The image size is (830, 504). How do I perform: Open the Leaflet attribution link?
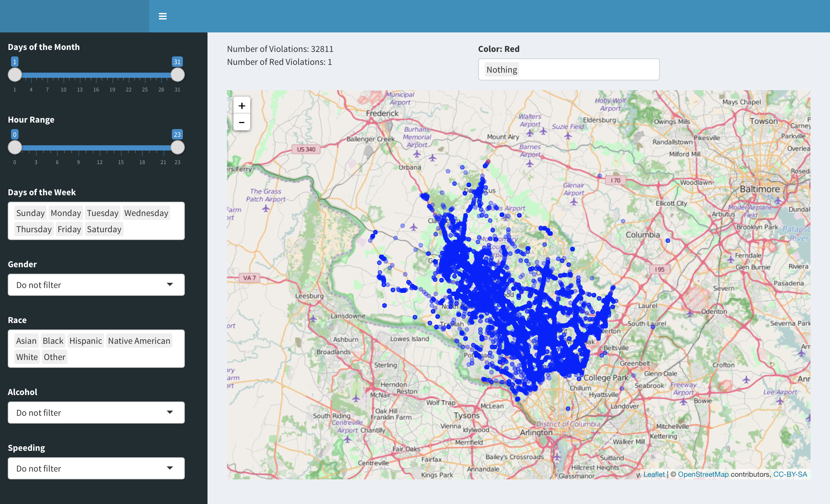point(654,474)
